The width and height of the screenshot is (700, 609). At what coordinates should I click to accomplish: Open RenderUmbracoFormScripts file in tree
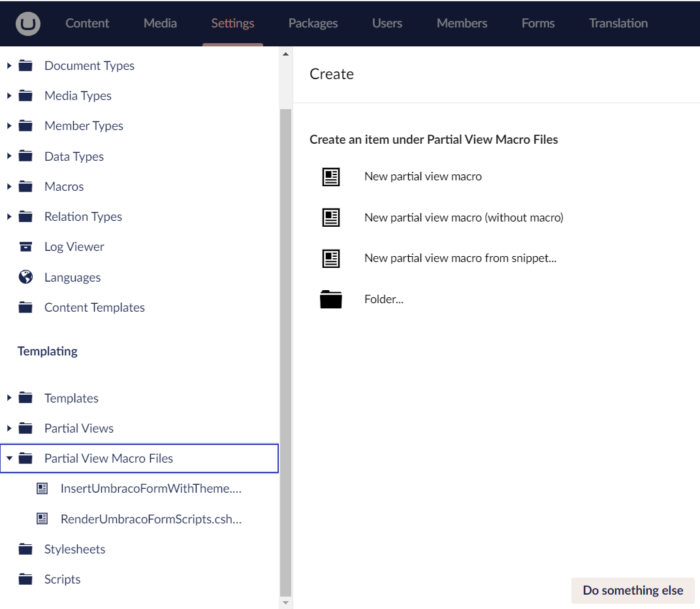[151, 519]
